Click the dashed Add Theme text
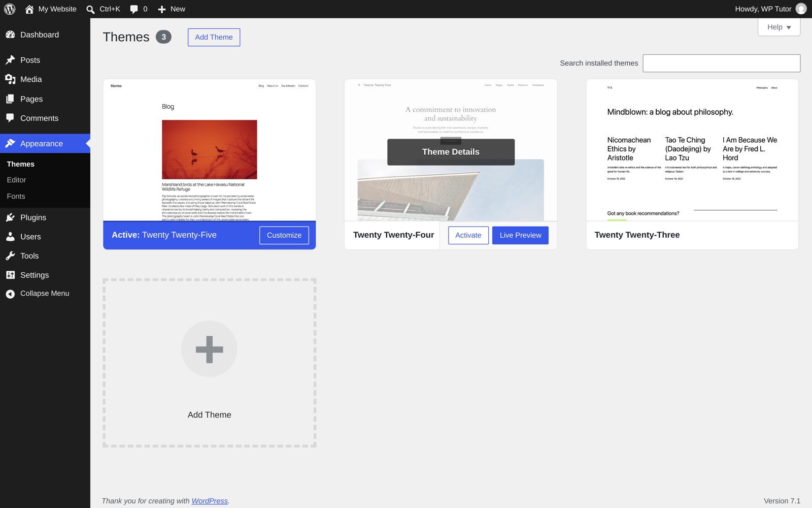The image size is (812, 508). click(x=209, y=415)
